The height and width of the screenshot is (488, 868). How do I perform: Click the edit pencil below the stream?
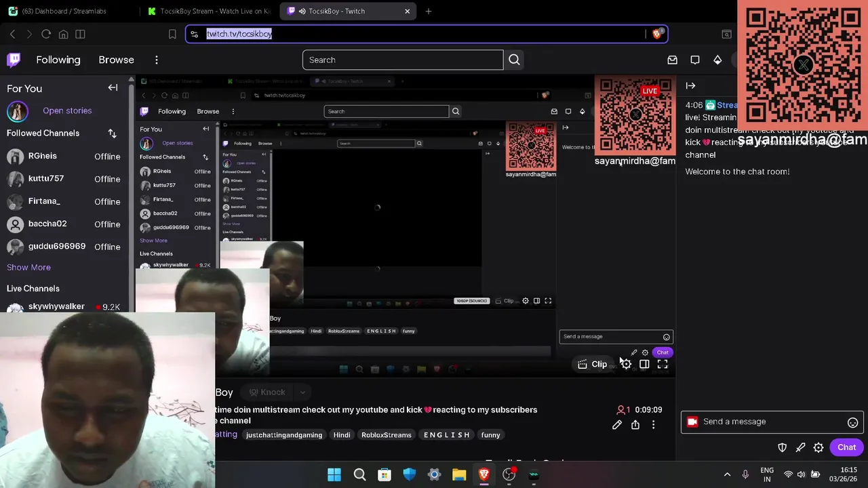[x=617, y=425]
